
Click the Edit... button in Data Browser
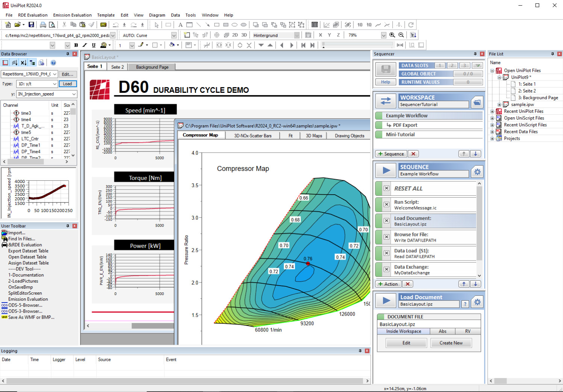[68, 74]
